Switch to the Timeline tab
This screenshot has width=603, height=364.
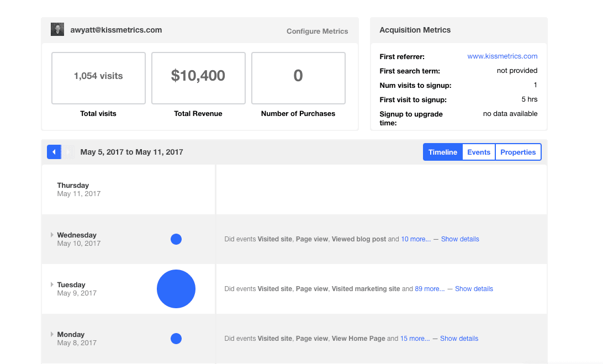[x=442, y=152]
